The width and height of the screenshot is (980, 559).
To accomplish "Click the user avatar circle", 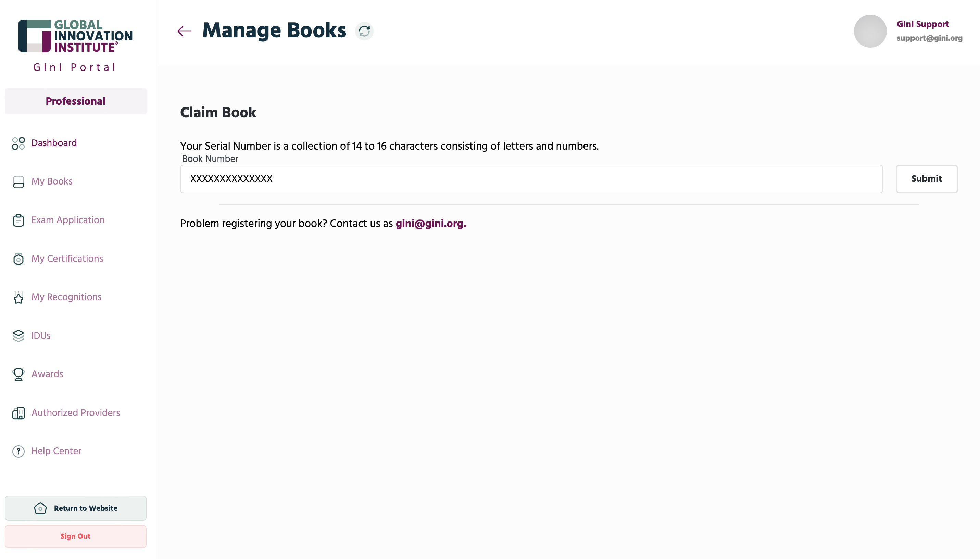I will pos(870,31).
